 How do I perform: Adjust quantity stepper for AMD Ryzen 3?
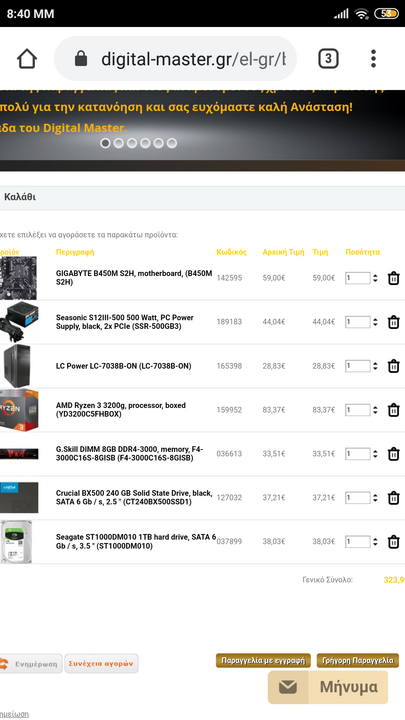pyautogui.click(x=375, y=410)
